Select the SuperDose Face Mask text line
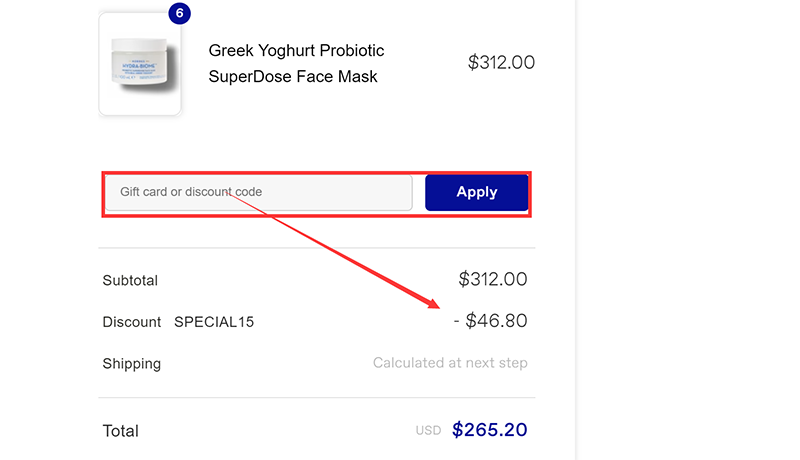The width and height of the screenshot is (800, 460). pos(293,77)
